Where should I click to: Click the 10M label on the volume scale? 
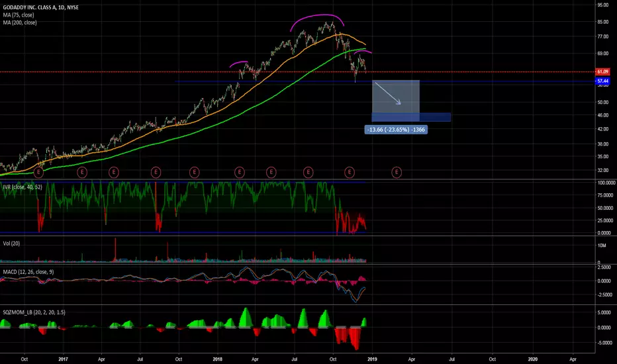(x=602, y=246)
